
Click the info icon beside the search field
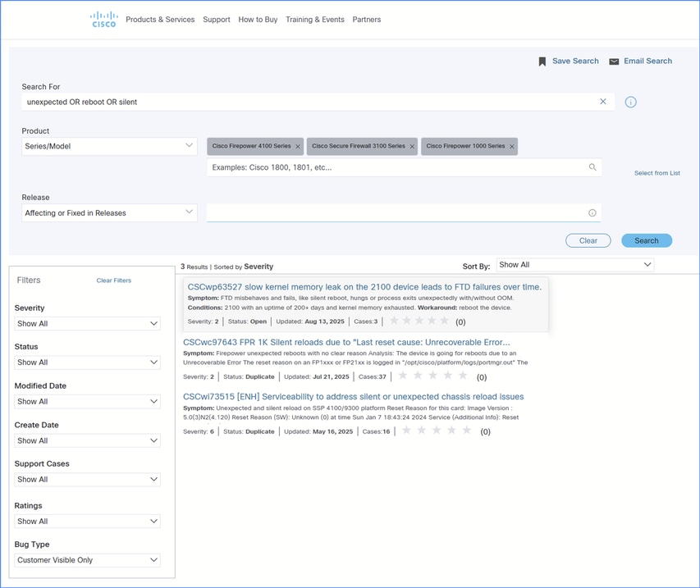pos(631,103)
